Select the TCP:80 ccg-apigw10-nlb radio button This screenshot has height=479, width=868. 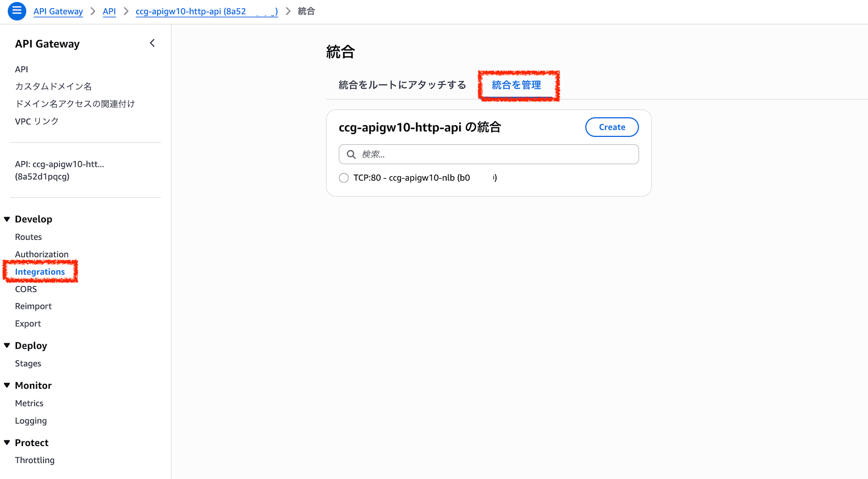pos(344,178)
